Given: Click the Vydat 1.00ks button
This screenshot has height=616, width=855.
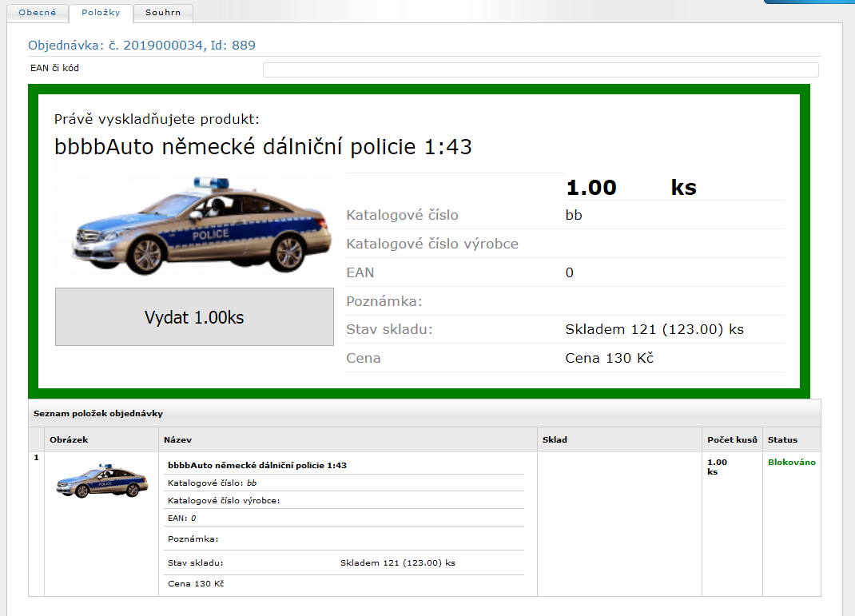Looking at the screenshot, I should [194, 316].
